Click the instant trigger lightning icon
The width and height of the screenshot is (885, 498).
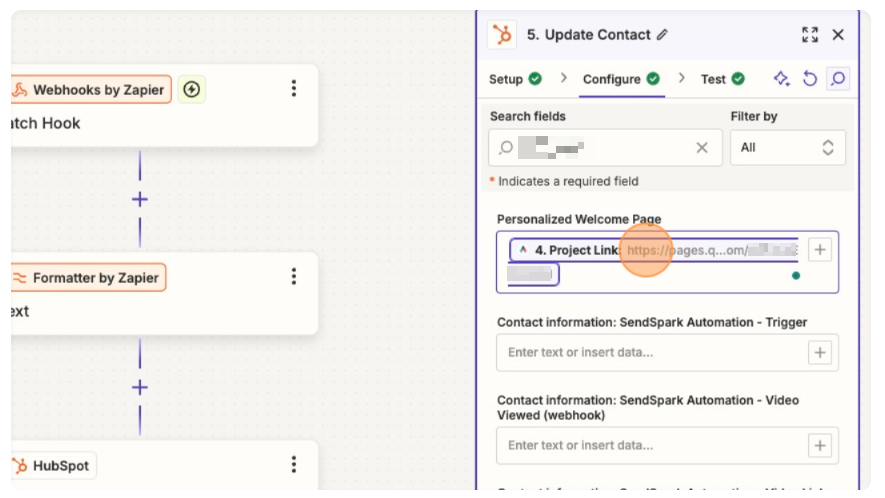point(192,89)
